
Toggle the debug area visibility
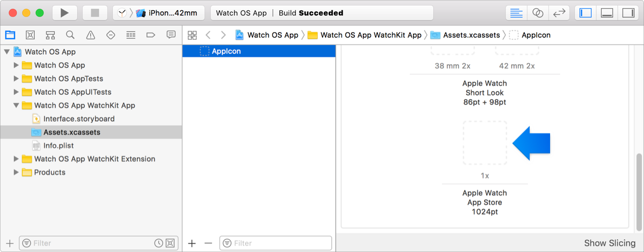pyautogui.click(x=607, y=13)
